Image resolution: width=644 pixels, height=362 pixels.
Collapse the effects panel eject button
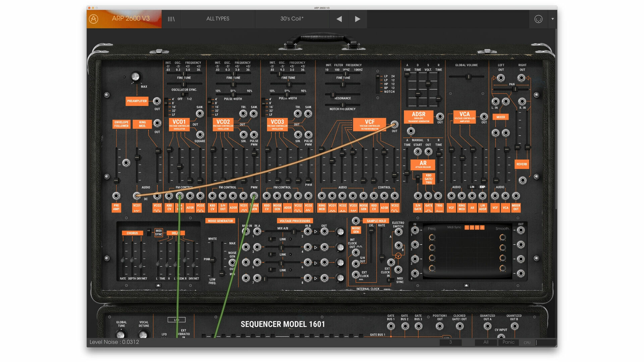click(x=158, y=286)
